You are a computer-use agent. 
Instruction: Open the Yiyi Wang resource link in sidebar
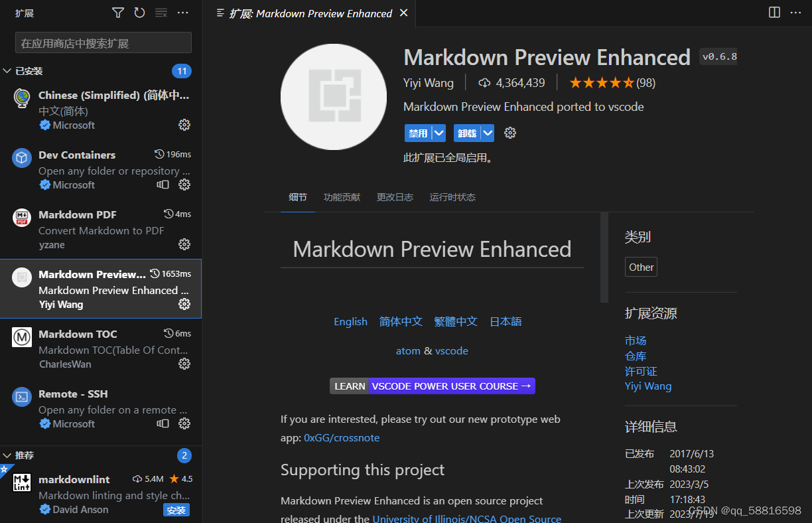pos(648,386)
